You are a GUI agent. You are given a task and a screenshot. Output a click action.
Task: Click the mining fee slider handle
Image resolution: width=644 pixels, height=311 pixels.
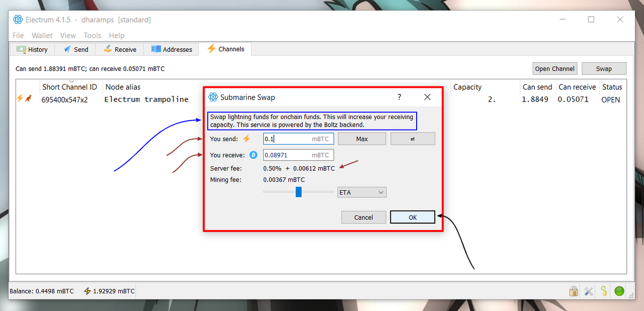[x=298, y=192]
